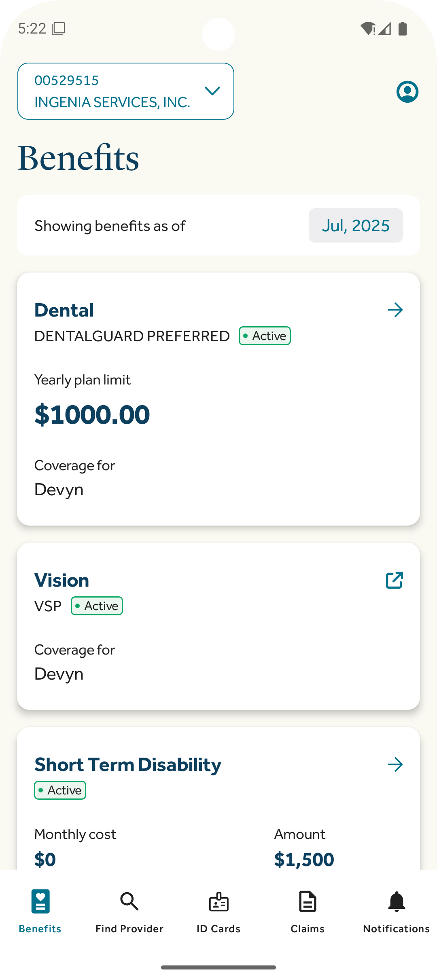Tap the Benefits heart icon
This screenshot has width=437, height=980.
pyautogui.click(x=40, y=902)
